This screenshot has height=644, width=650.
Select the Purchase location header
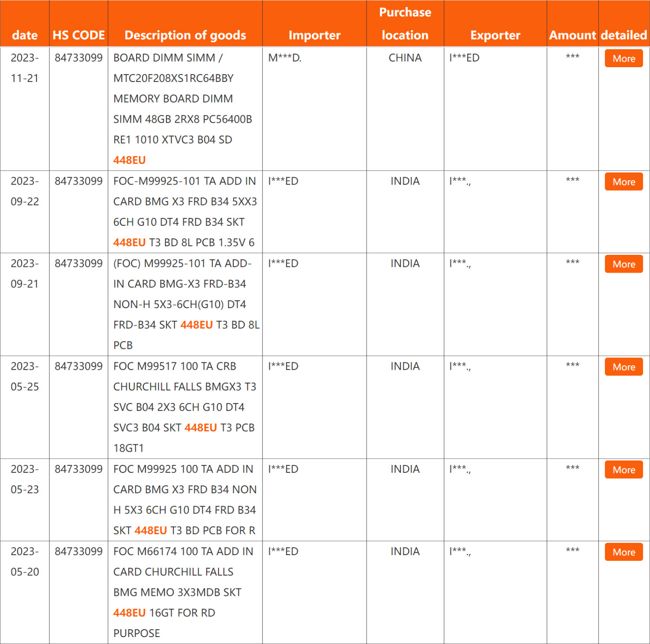coord(405,24)
